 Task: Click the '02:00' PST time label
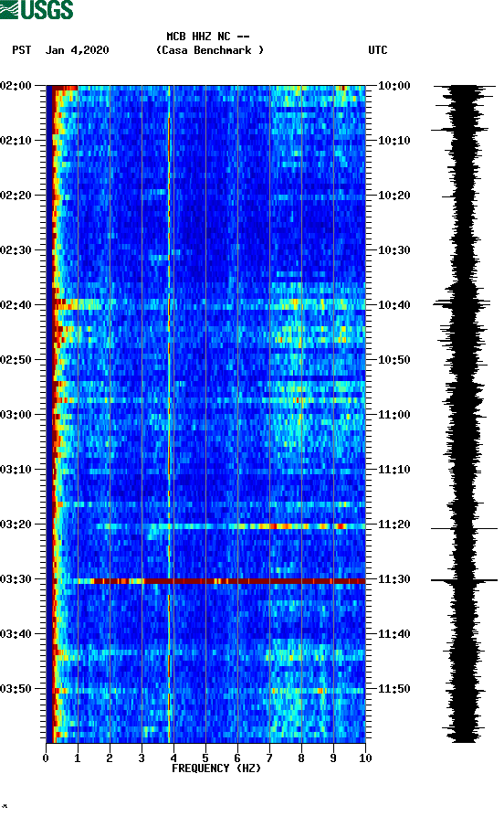click(x=16, y=85)
